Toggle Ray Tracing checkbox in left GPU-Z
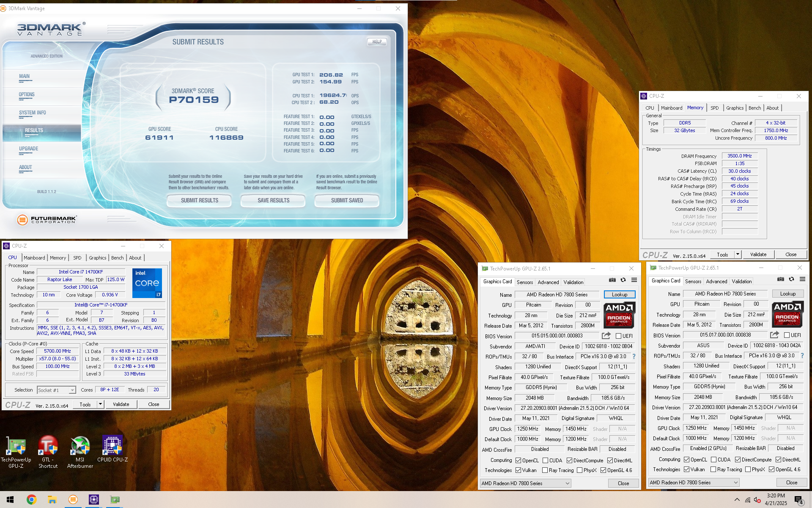The height and width of the screenshot is (508, 812). [x=545, y=470]
